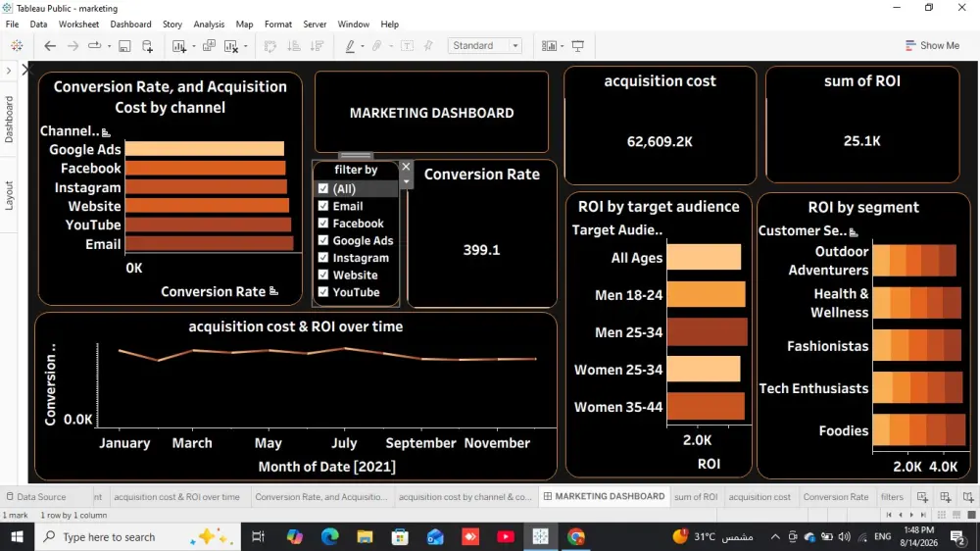Duplicate the sheet using toolbar icon
The image size is (980, 551).
point(209,46)
